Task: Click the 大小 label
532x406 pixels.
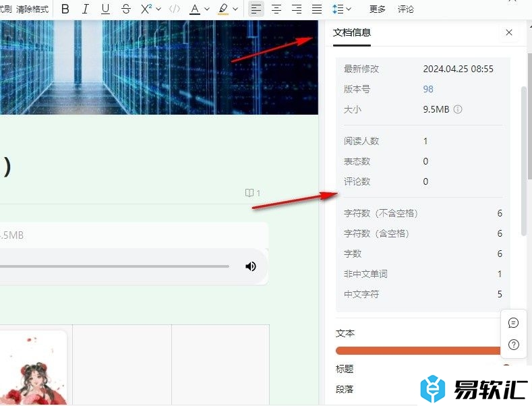Action: 353,109
